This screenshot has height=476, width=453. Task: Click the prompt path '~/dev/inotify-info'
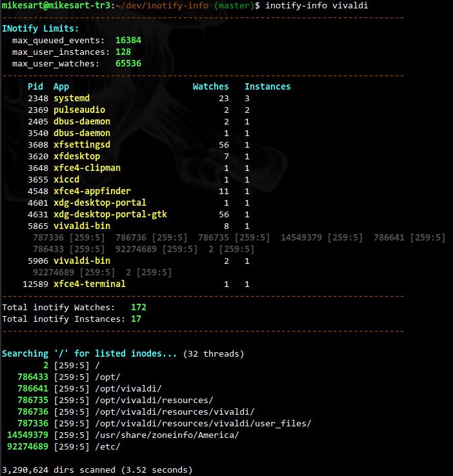tap(162, 6)
